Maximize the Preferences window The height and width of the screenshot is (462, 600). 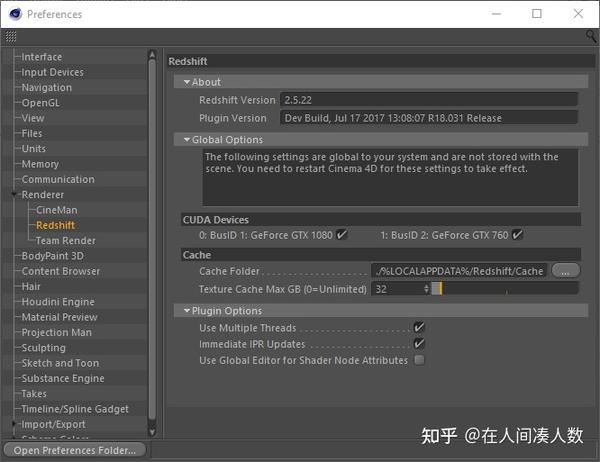(537, 14)
